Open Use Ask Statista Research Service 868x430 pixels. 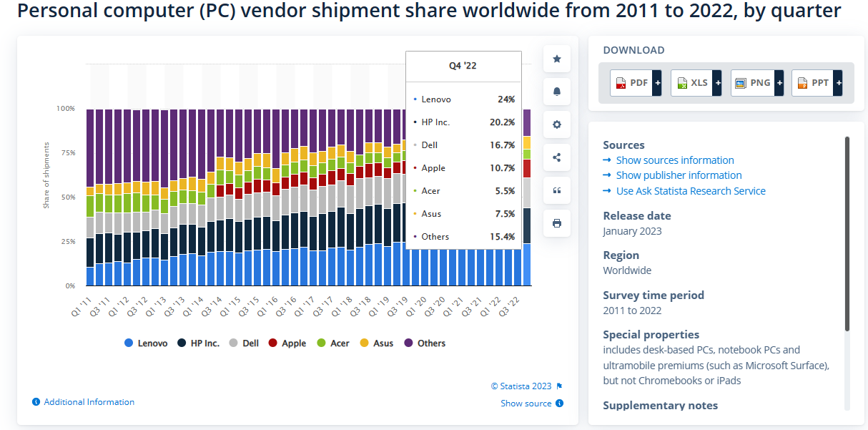tap(691, 191)
